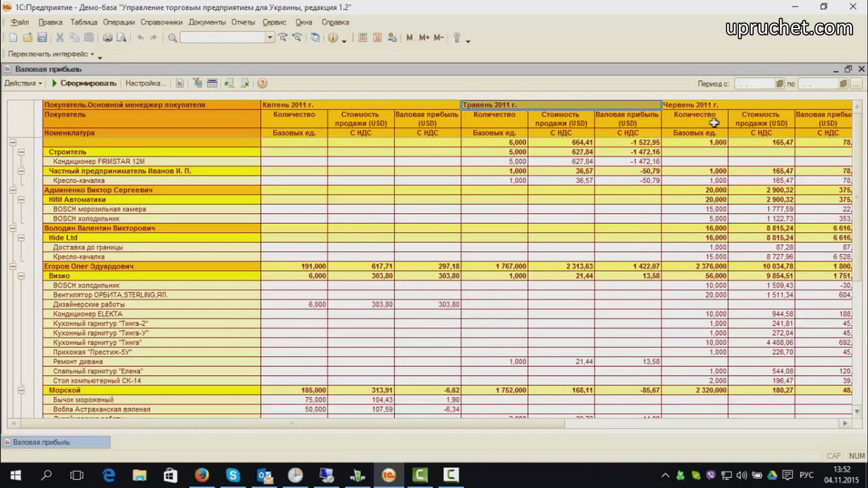Screen dimensions: 868x488
Task: Open the Отчеты menu
Action: pyautogui.click(x=243, y=22)
